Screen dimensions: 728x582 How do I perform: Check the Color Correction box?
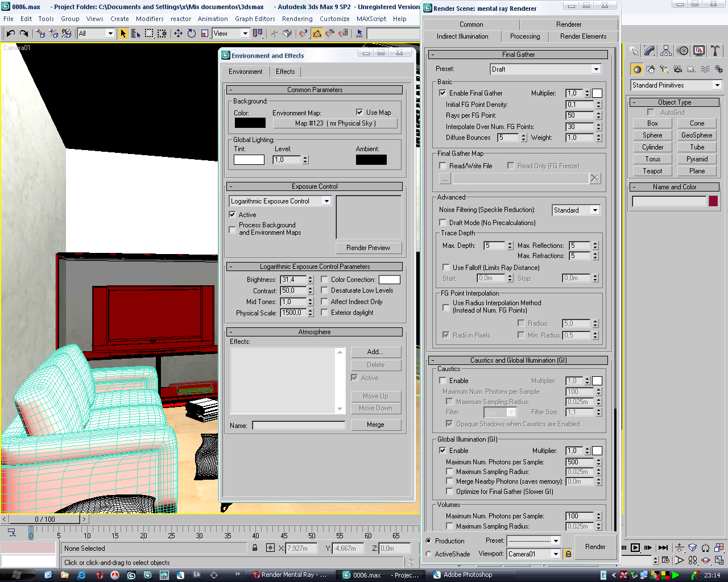(324, 280)
